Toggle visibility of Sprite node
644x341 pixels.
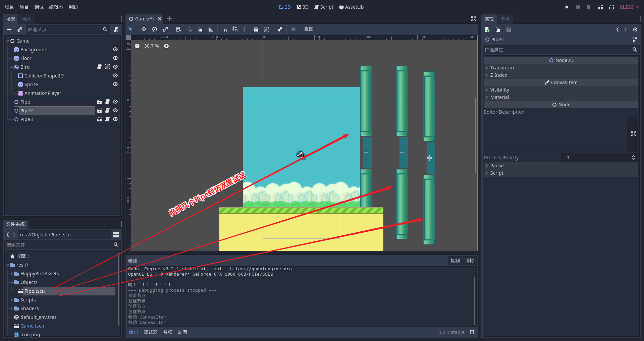click(x=115, y=84)
